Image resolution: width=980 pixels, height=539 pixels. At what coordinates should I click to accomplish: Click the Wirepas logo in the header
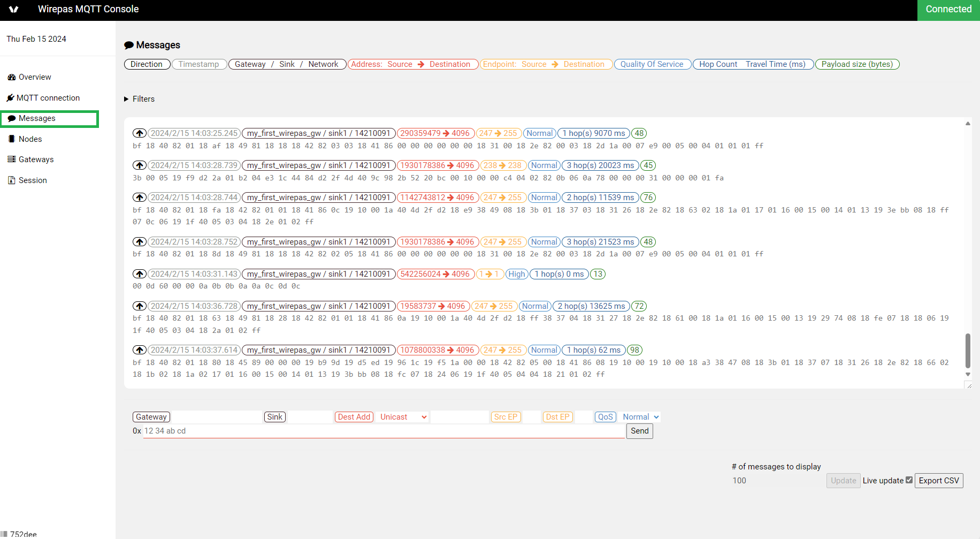pyautogui.click(x=14, y=9)
